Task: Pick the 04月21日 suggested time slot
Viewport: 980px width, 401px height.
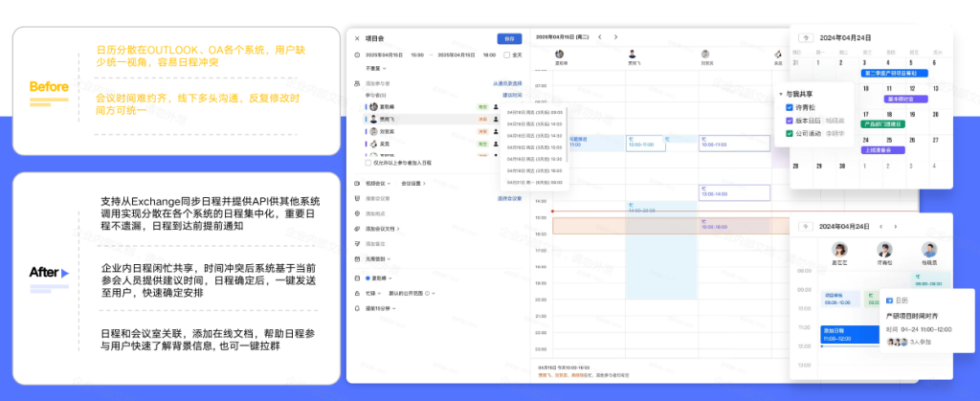Action: tap(534, 183)
